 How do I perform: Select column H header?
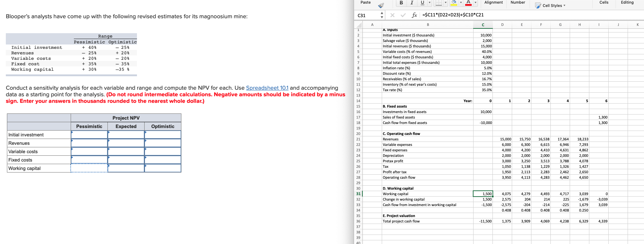[x=580, y=25]
